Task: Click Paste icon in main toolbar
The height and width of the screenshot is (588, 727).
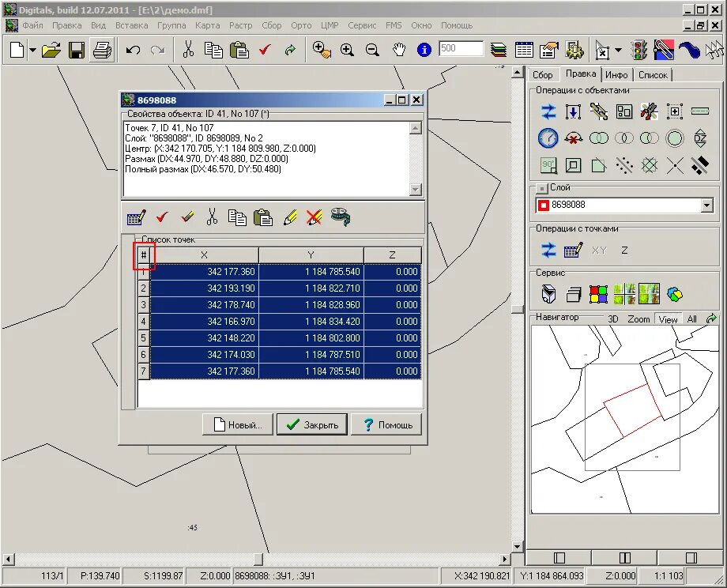Action: (239, 50)
